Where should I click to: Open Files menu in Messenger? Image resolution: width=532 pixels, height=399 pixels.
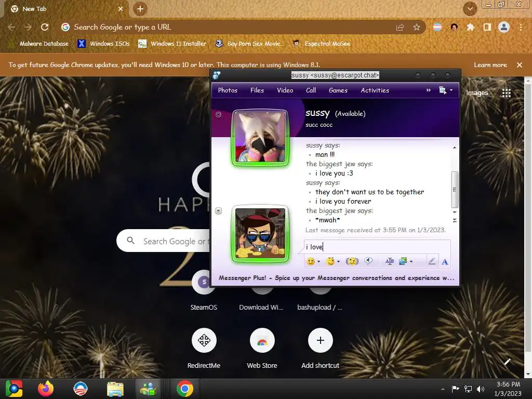(257, 90)
